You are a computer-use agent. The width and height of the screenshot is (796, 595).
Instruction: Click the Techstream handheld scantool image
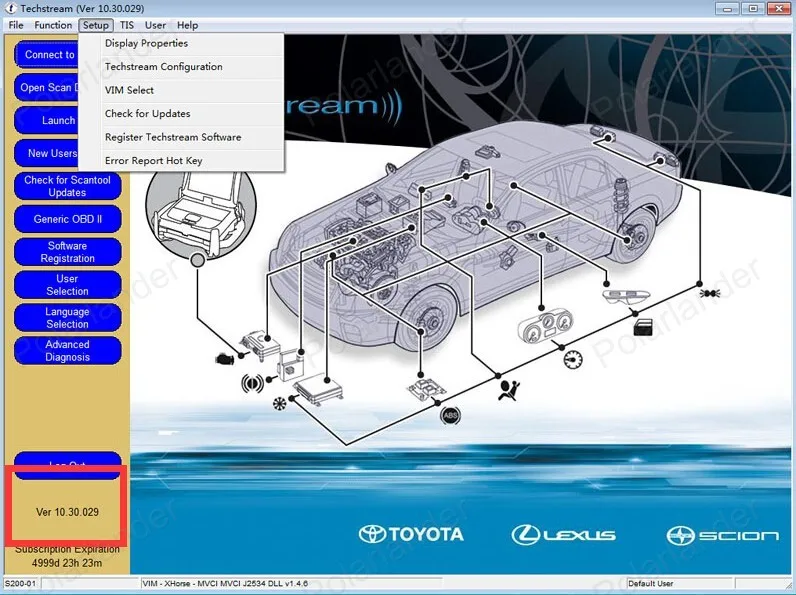coord(201,212)
